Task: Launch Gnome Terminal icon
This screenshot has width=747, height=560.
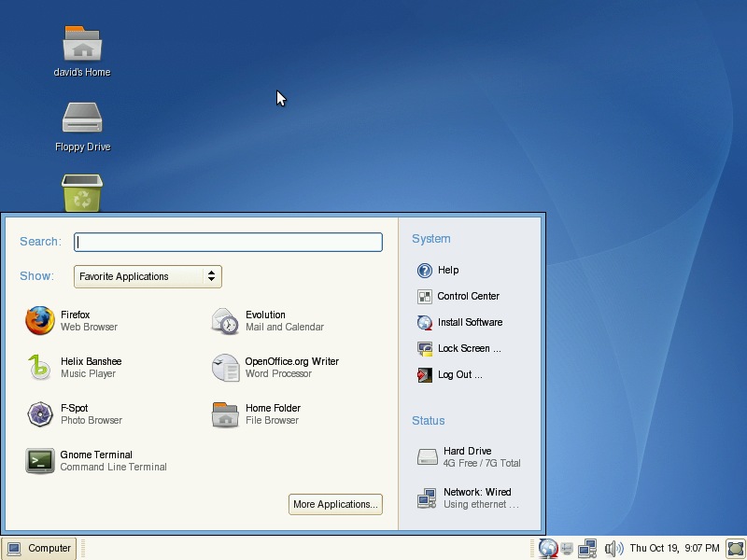Action: click(40, 460)
